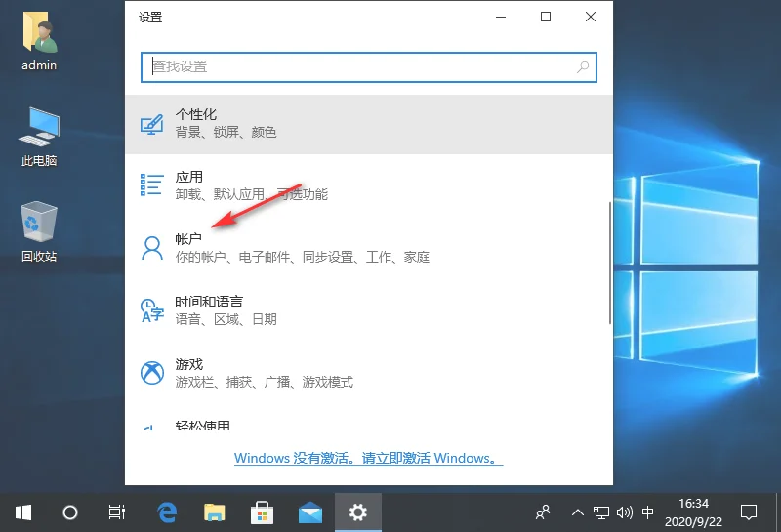Click the 应用 apps list icon

pyautogui.click(x=151, y=184)
